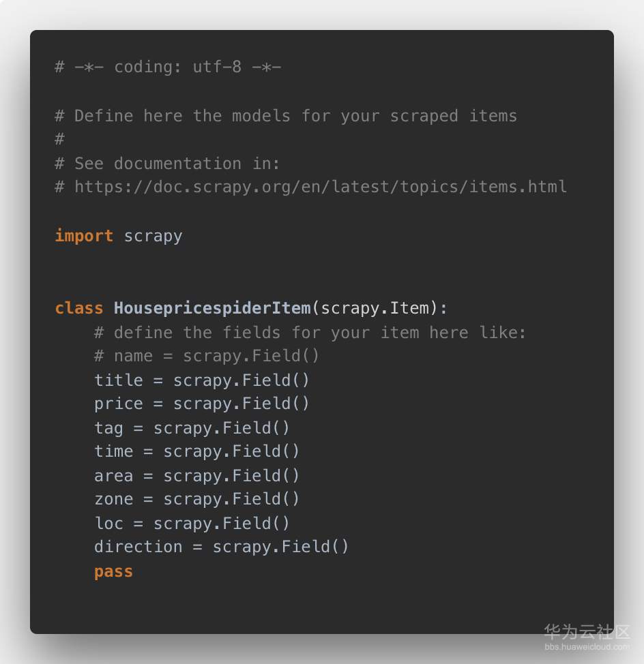Image resolution: width=644 pixels, height=664 pixels.
Task: Click the utf-8 coding comment line
Action: pyautogui.click(x=168, y=67)
